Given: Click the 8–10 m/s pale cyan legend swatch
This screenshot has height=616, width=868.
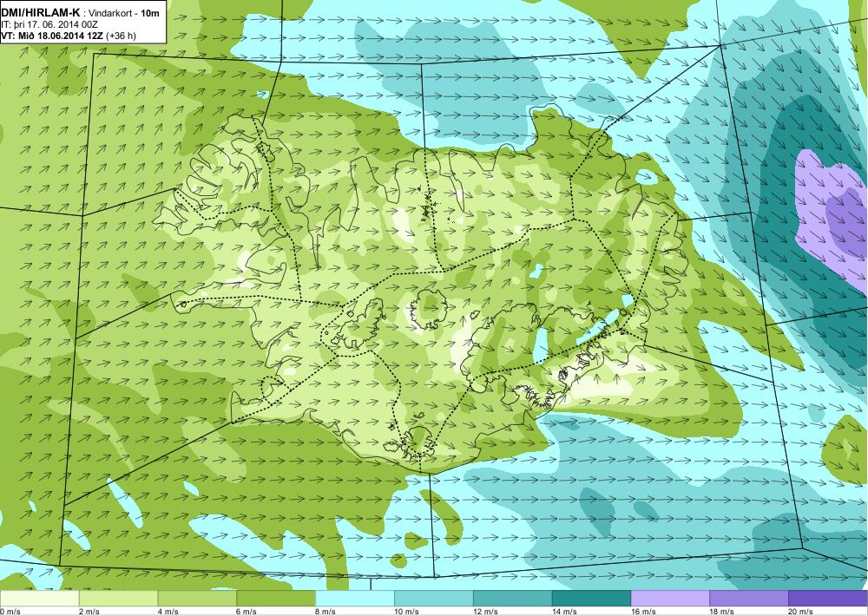Looking at the screenshot, I should point(355,599).
